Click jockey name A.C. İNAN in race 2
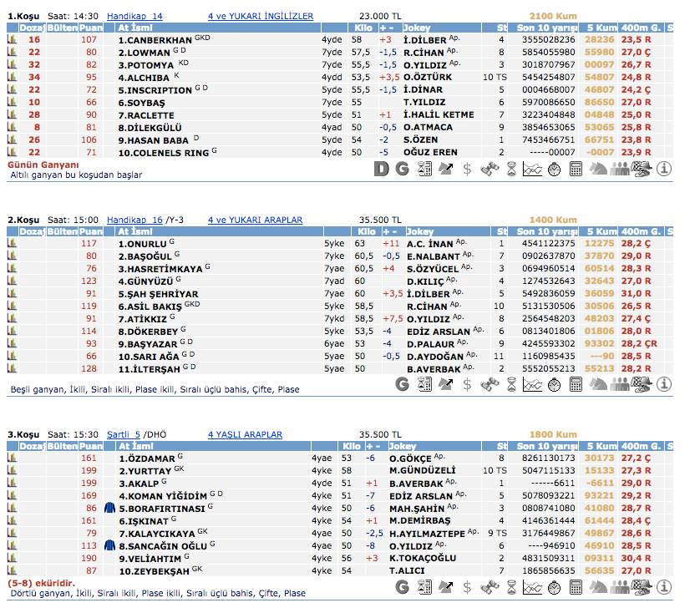This screenshot has width=700, height=613. [431, 244]
